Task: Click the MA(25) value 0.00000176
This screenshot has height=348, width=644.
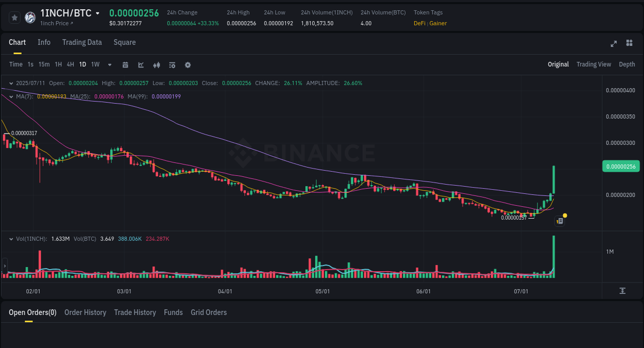Action: coord(109,96)
